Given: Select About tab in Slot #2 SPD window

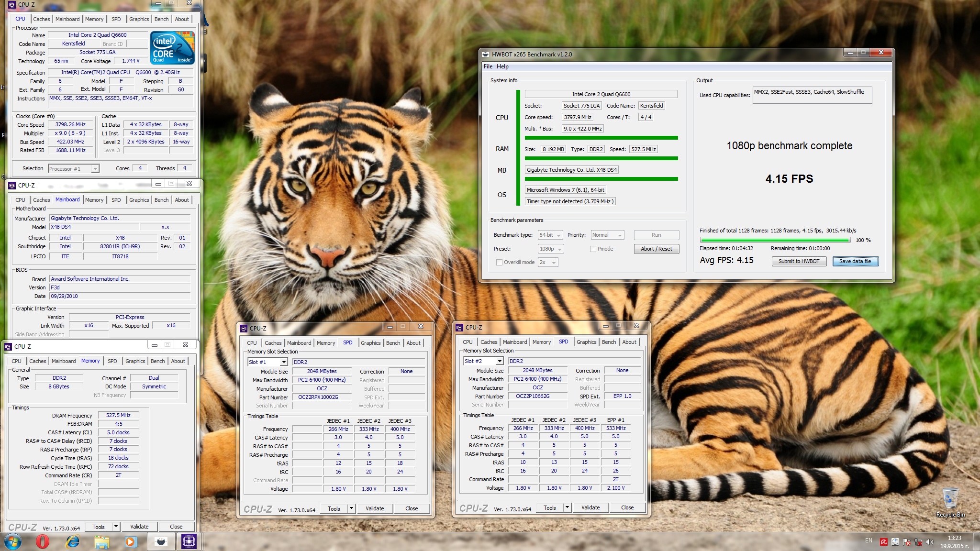Looking at the screenshot, I should tap(629, 342).
